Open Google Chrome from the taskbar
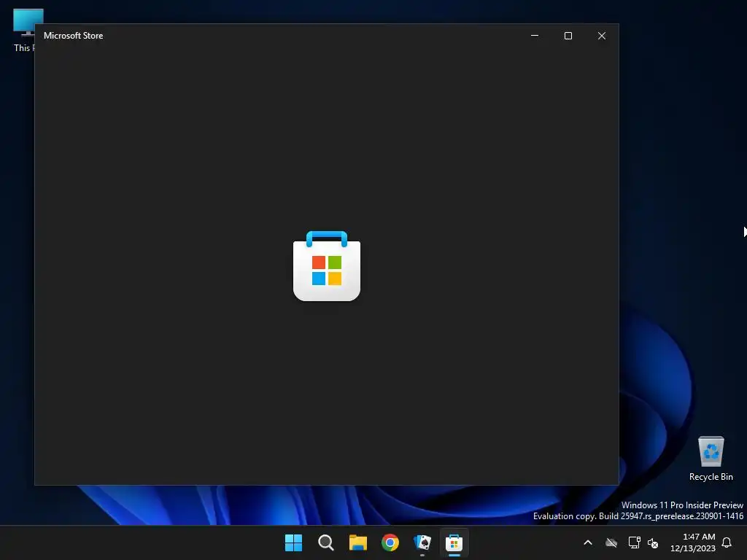 pos(390,542)
